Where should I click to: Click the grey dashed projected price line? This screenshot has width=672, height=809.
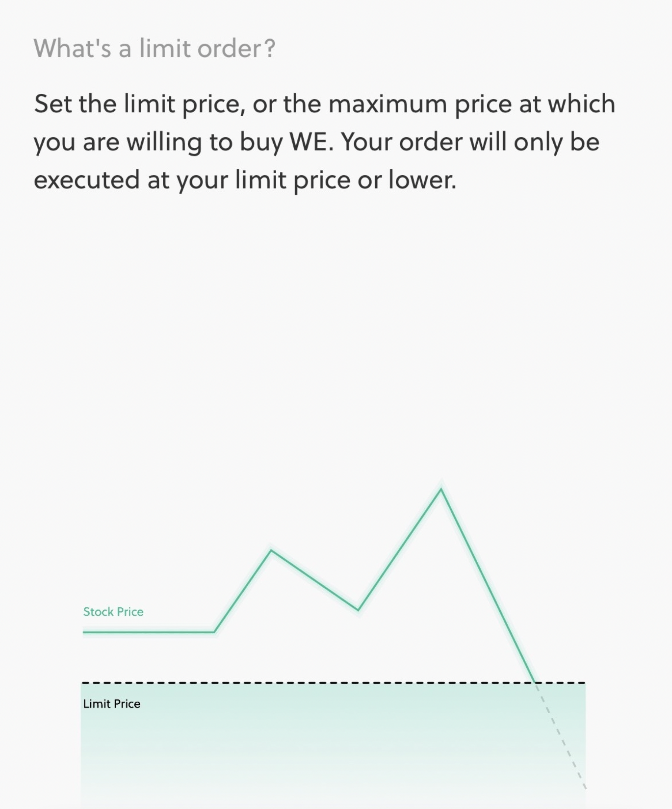click(561, 736)
